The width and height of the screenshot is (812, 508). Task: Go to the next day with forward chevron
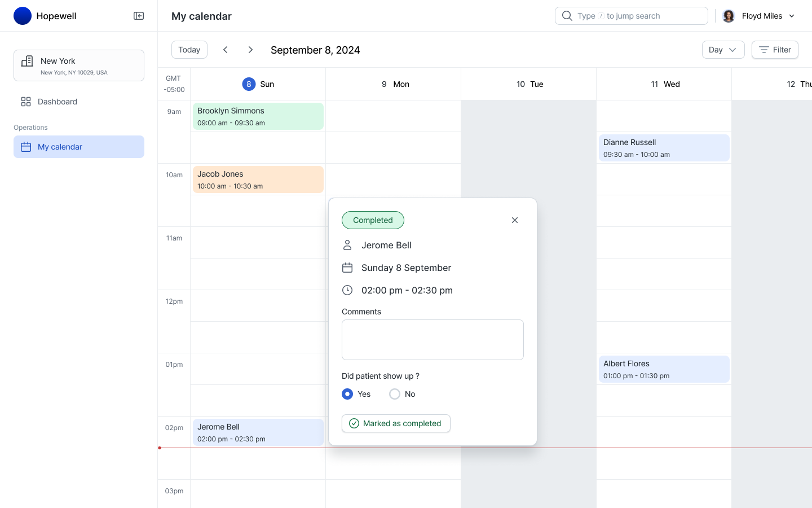pyautogui.click(x=250, y=50)
